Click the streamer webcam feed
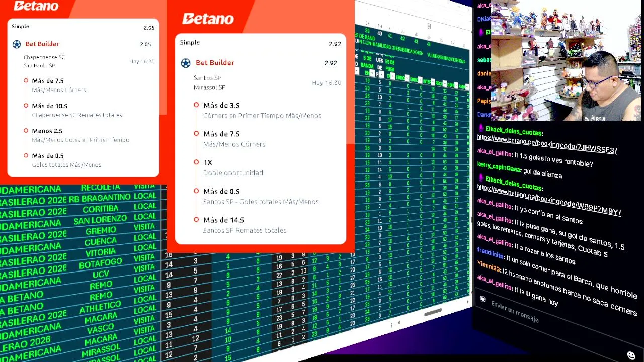The height and width of the screenshot is (362, 644). coord(566,60)
